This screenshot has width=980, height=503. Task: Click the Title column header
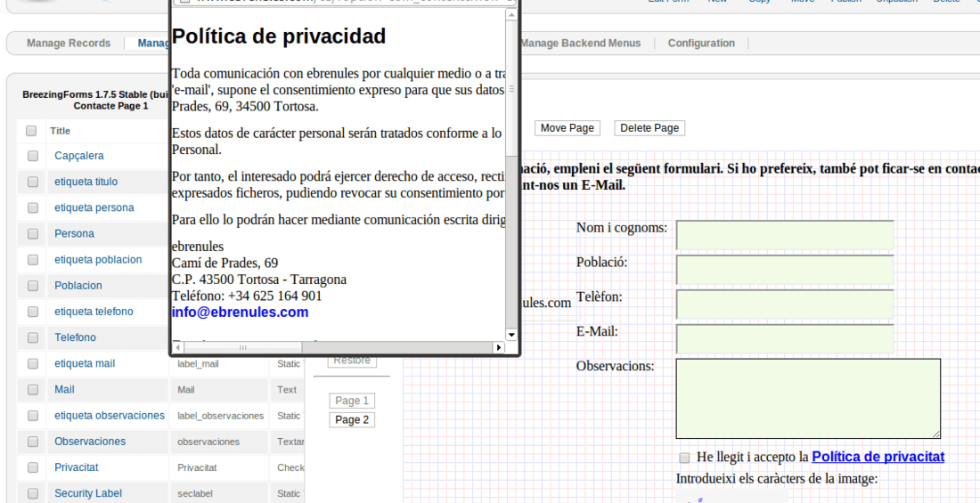[x=60, y=131]
